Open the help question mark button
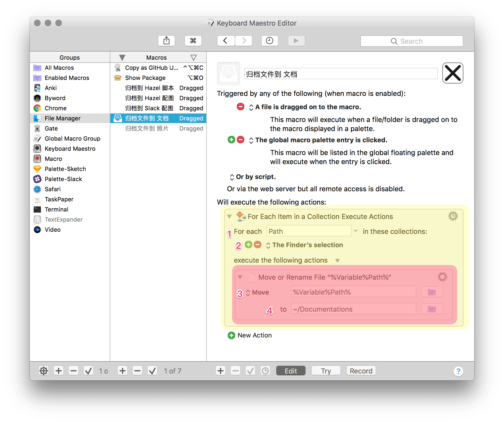 (458, 371)
